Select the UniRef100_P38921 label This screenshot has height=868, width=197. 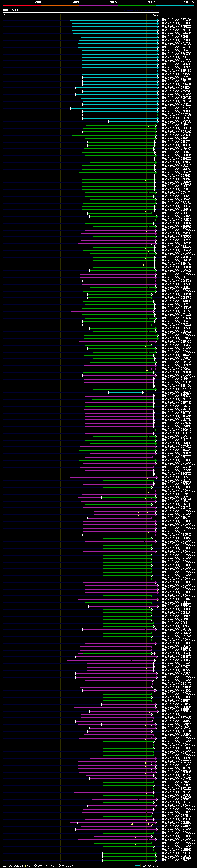pyautogui.click(x=176, y=240)
